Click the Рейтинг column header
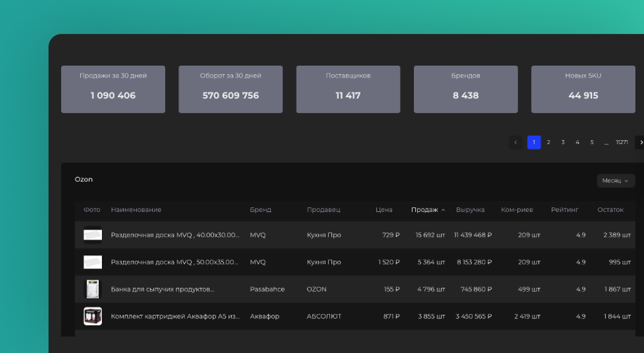This screenshot has width=644, height=353. pos(564,210)
